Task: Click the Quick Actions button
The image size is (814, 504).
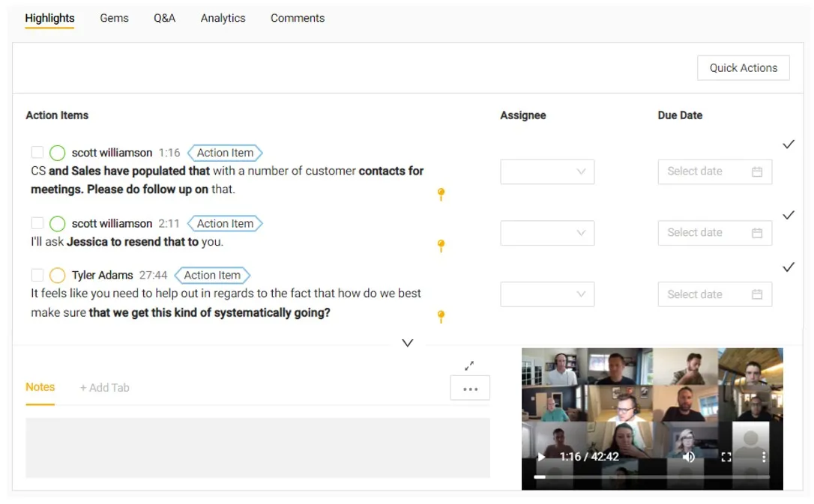Action: [x=743, y=67]
